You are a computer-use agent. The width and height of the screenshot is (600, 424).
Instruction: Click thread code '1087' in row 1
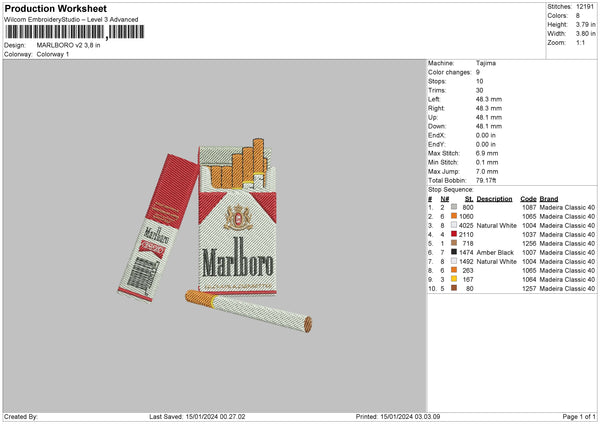tap(529, 207)
